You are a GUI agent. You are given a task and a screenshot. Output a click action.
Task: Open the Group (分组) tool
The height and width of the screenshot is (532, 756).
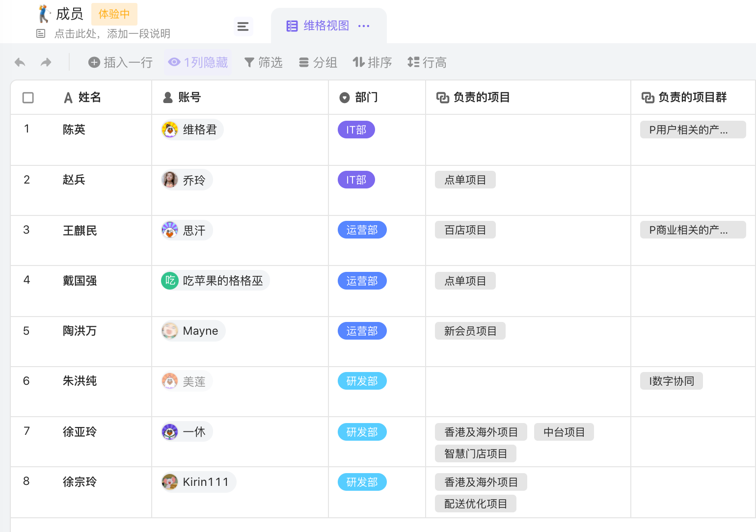click(318, 62)
